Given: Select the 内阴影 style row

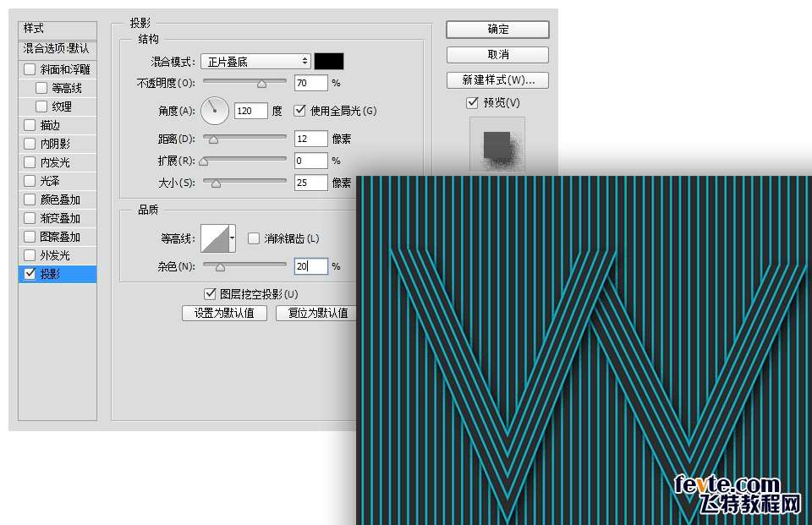Looking at the screenshot, I should tap(58, 144).
